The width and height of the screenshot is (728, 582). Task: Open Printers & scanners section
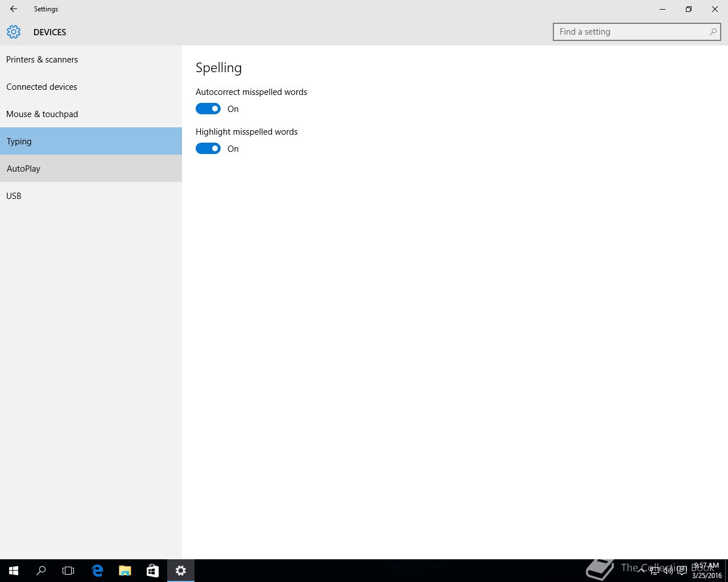point(42,60)
